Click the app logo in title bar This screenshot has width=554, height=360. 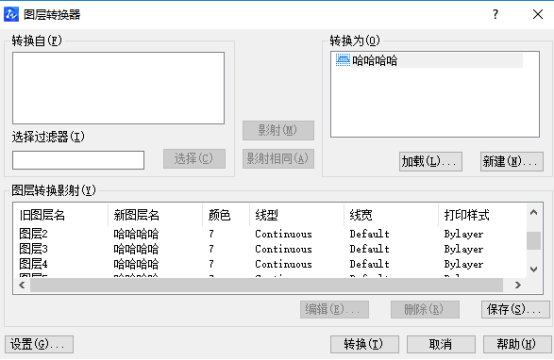point(11,14)
